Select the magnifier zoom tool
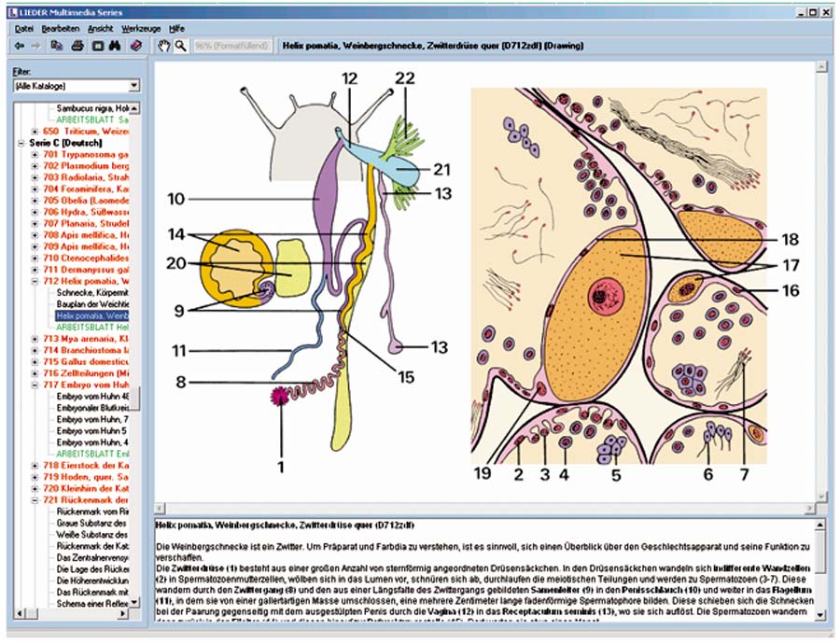This screenshot has width=840, height=644. pos(180,45)
